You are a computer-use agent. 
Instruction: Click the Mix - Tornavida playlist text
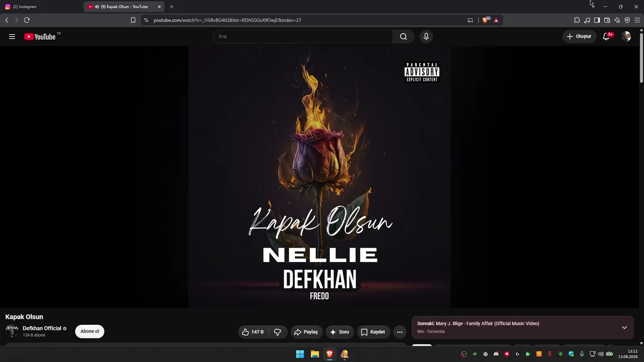click(x=431, y=332)
